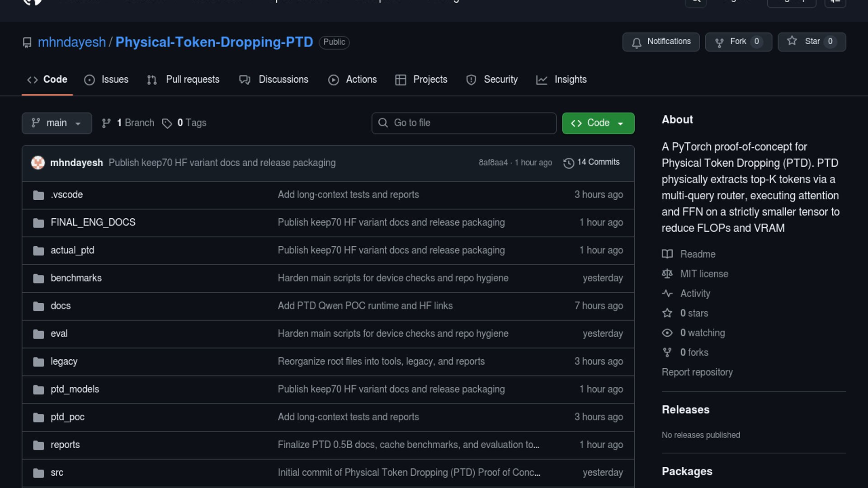
Task: Click the 0 watching eye icon
Action: [667, 333]
